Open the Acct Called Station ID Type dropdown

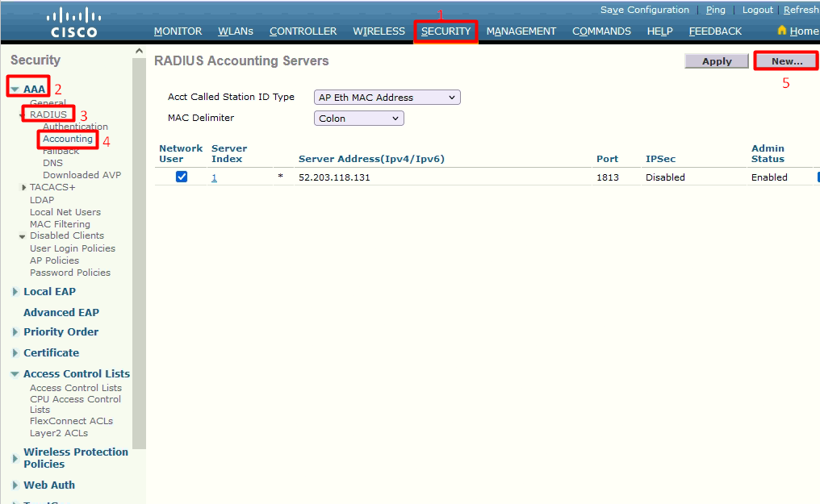(x=387, y=97)
